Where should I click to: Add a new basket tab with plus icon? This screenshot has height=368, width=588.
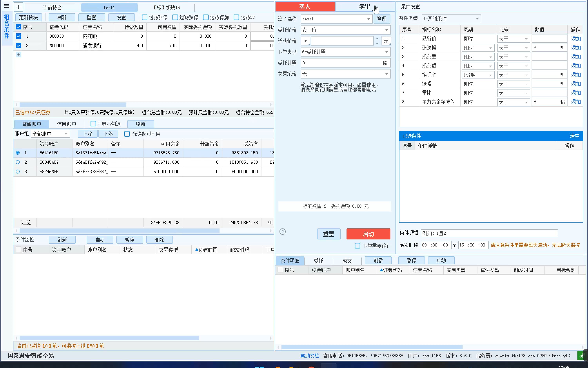18,7
